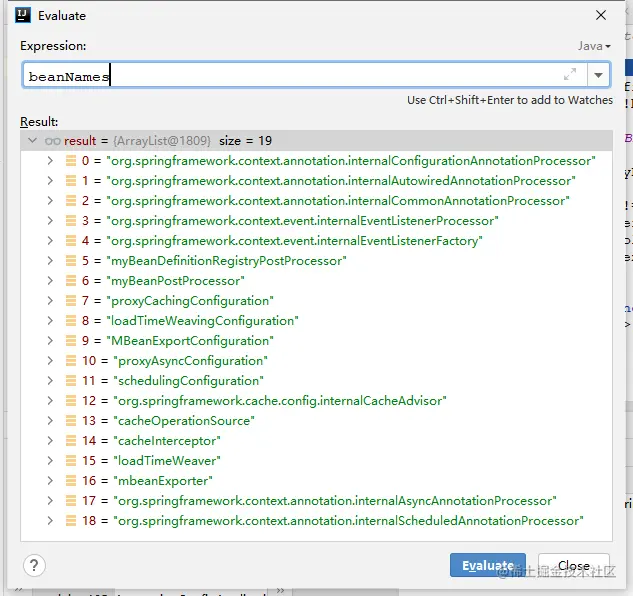
Task: Click field icon of element 15
Action: 71,460
